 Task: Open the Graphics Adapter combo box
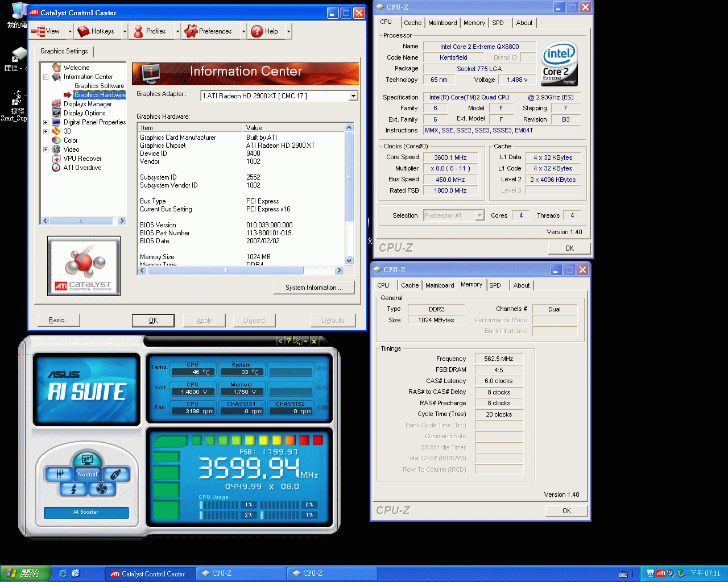279,95
